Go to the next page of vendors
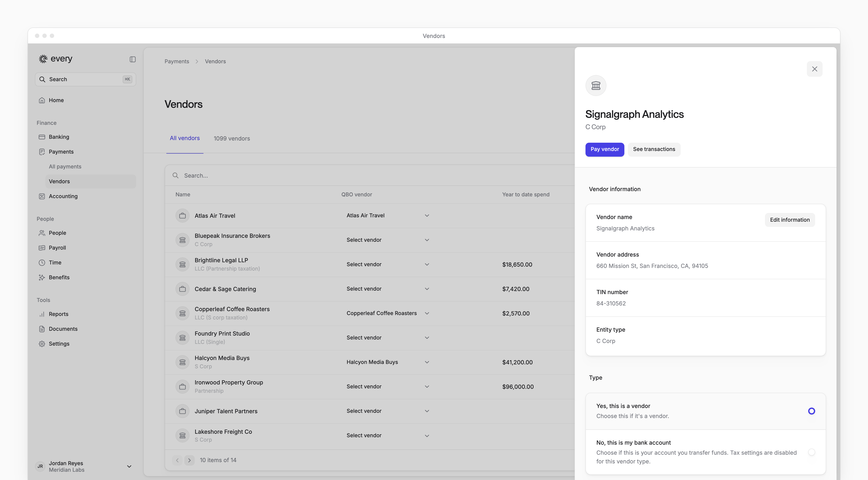The width and height of the screenshot is (868, 480). pyautogui.click(x=189, y=460)
